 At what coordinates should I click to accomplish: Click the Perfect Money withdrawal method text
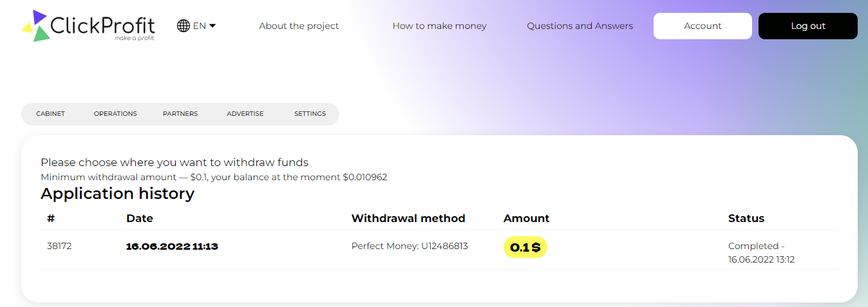(x=409, y=246)
